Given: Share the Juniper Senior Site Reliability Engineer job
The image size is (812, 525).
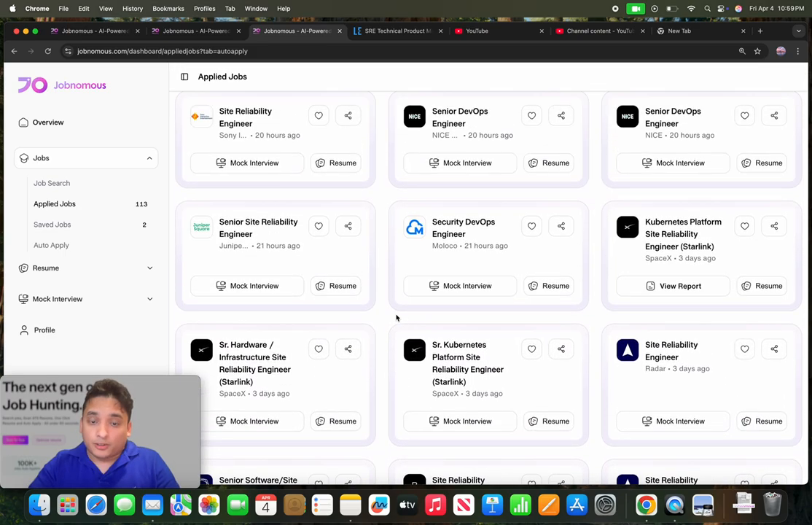Looking at the screenshot, I should click(x=348, y=226).
